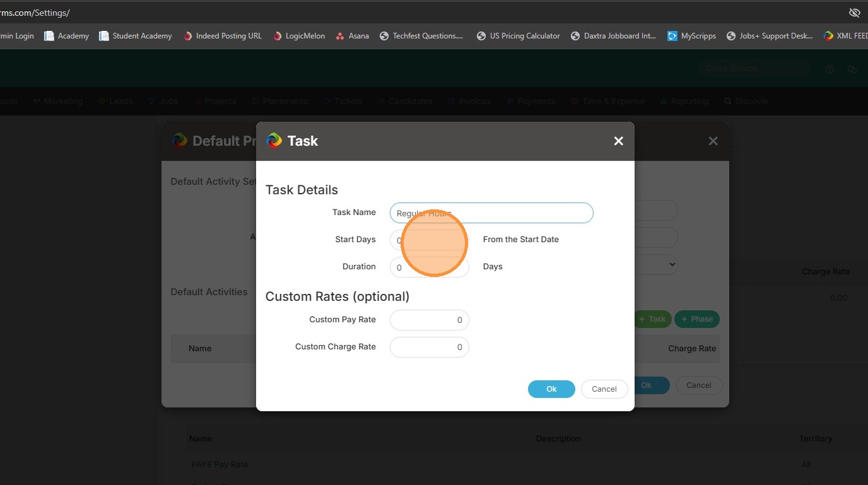Go to the Jobs section

pos(163,101)
